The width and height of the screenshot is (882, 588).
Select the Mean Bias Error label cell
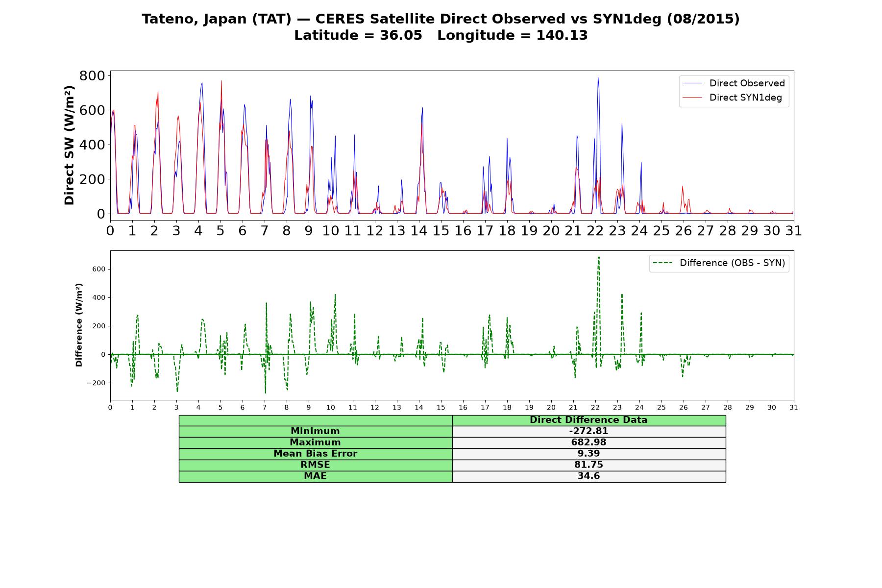(315, 454)
